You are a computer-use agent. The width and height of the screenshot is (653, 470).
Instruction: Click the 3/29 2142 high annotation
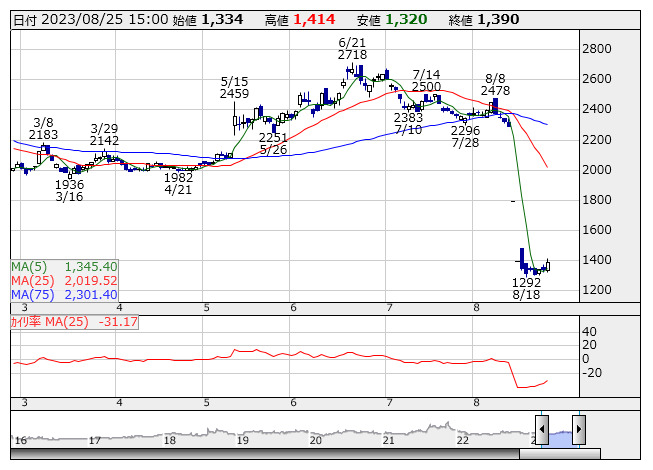104,134
